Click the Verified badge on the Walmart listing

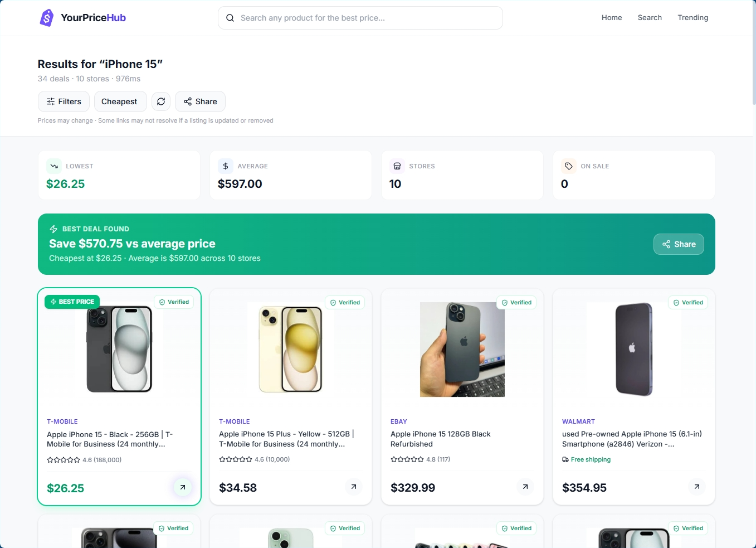point(688,302)
